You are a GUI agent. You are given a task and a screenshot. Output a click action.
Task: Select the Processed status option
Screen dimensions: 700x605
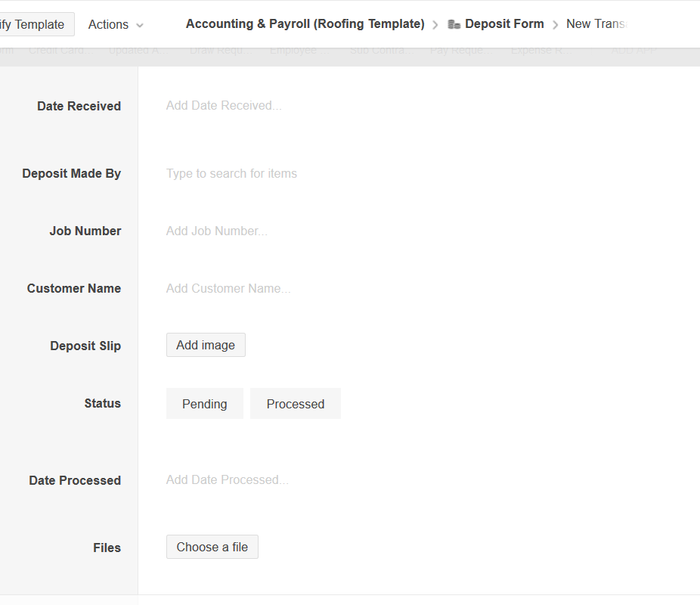pyautogui.click(x=296, y=404)
